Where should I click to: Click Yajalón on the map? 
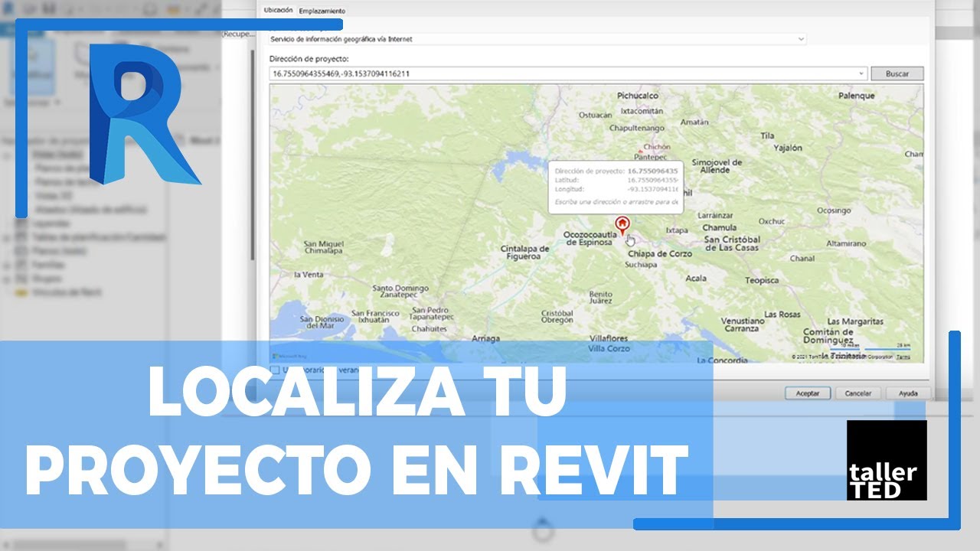[x=787, y=148]
